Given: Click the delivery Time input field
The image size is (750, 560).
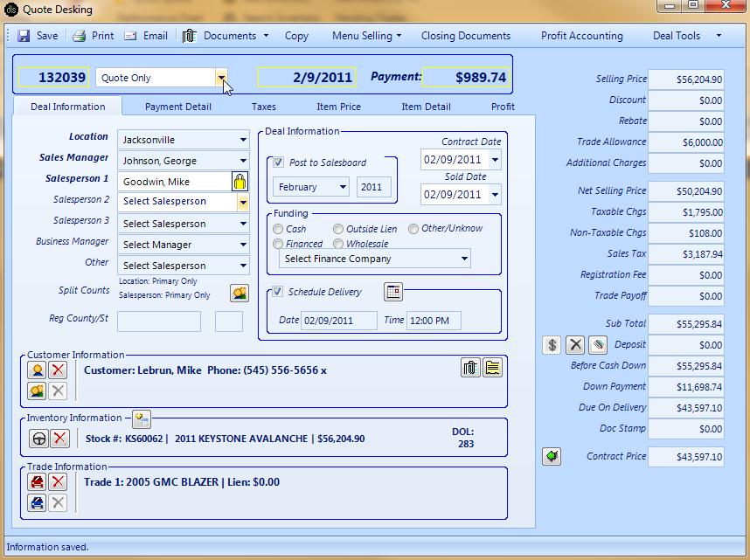Looking at the screenshot, I should pos(434,321).
